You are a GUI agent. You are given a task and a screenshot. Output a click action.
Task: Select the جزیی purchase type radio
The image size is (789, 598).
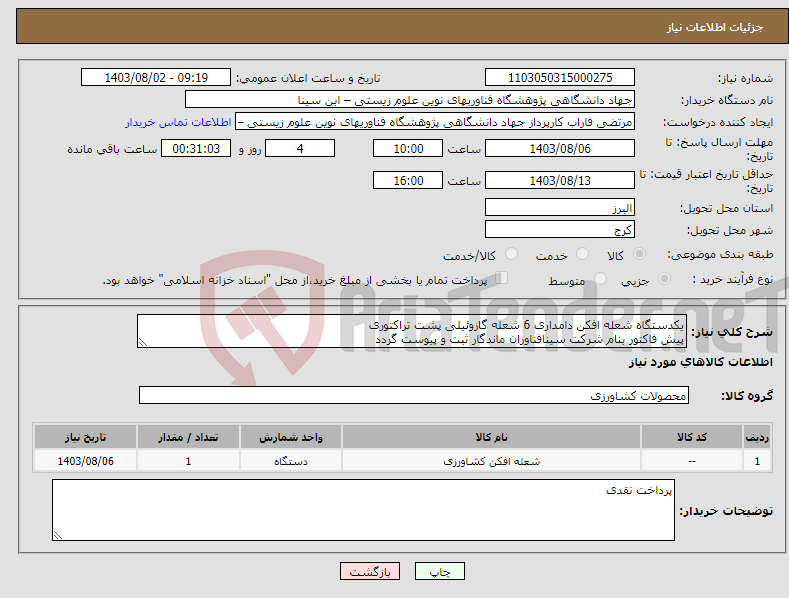tap(664, 278)
